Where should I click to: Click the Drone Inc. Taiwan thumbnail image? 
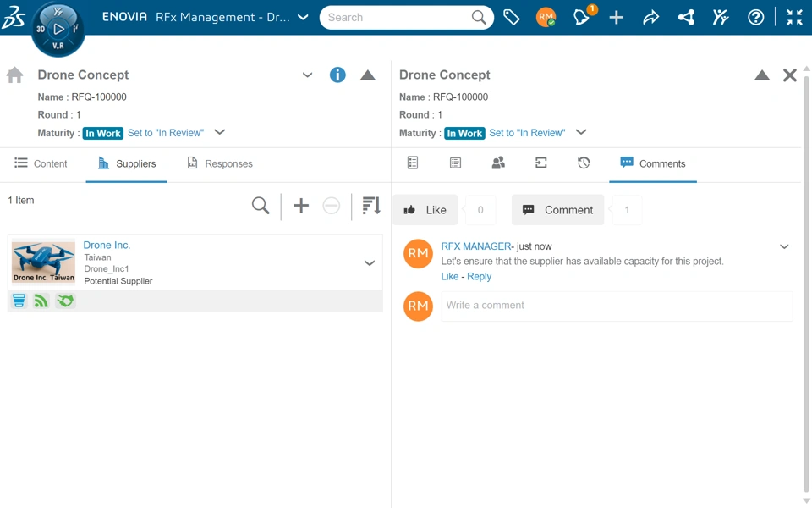tap(43, 262)
